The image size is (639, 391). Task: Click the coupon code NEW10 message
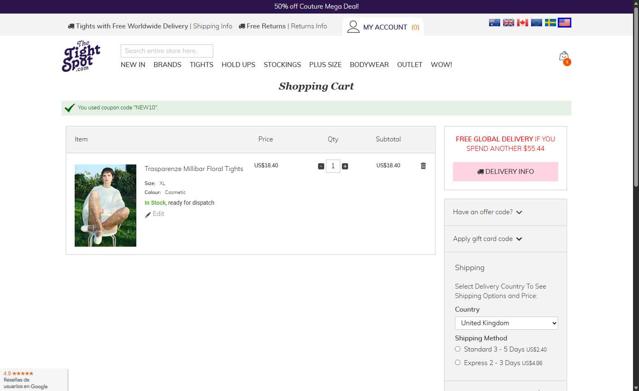[117, 108]
